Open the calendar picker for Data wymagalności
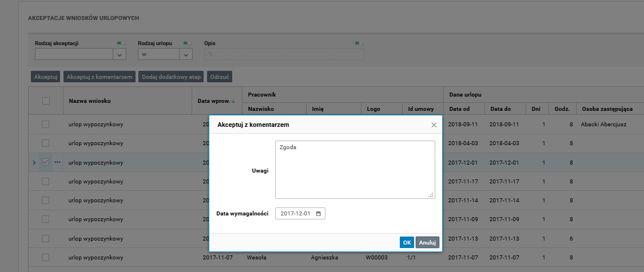644x272 pixels. [x=319, y=214]
